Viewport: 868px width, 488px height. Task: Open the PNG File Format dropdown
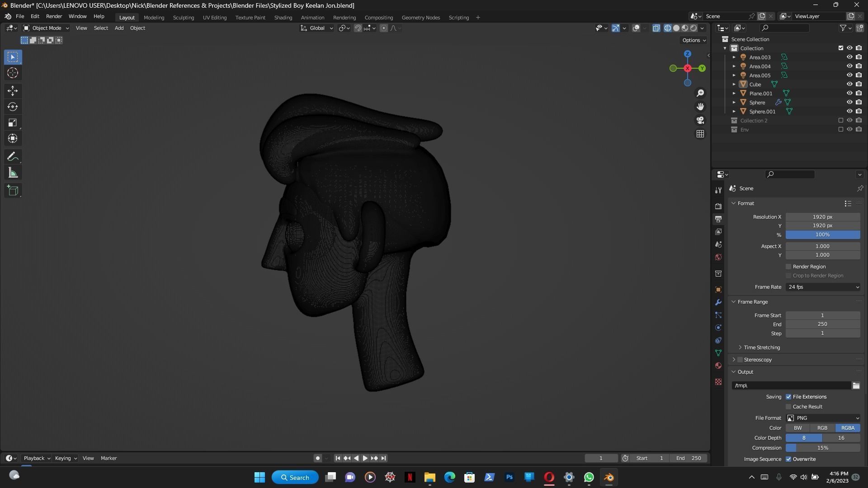[x=823, y=418]
